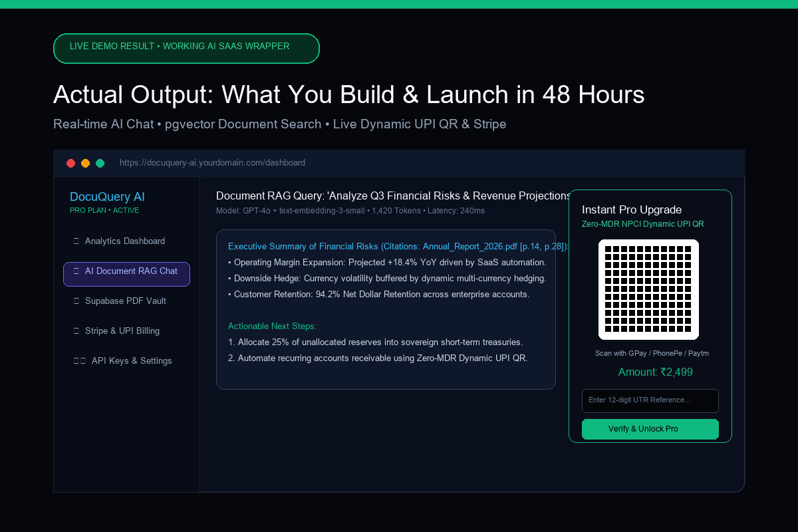This screenshot has height=532, width=798.
Task: Click the Document RAG Query heading
Action: click(x=392, y=196)
